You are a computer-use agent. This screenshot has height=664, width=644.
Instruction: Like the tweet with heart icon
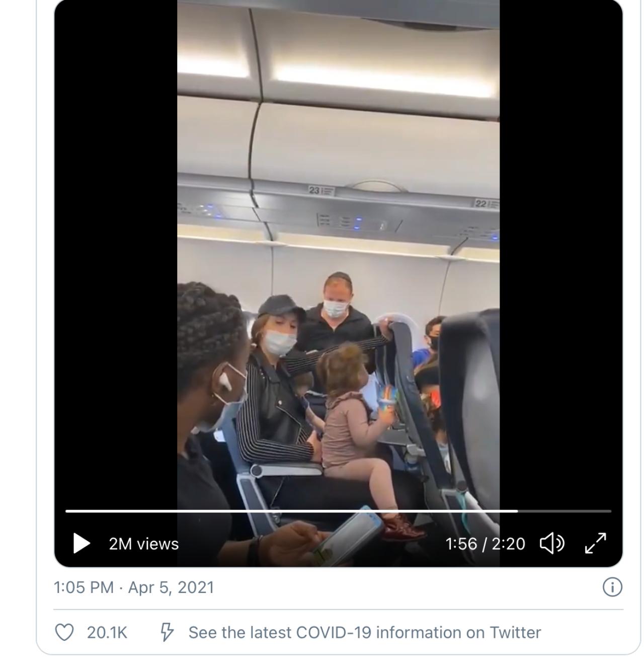point(64,632)
